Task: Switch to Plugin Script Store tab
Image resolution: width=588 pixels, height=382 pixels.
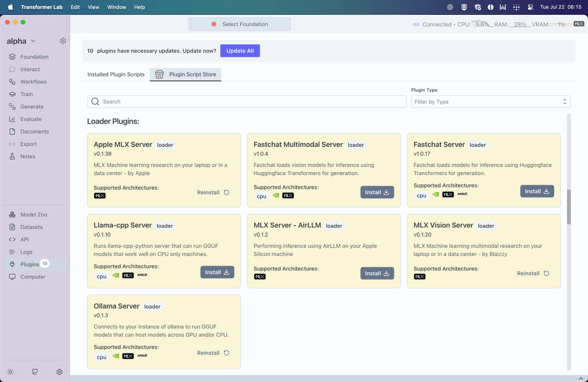Action: click(185, 74)
